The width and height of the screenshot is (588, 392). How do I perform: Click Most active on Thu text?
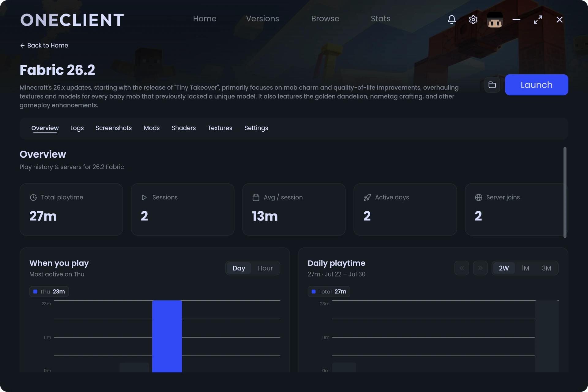pyautogui.click(x=57, y=274)
